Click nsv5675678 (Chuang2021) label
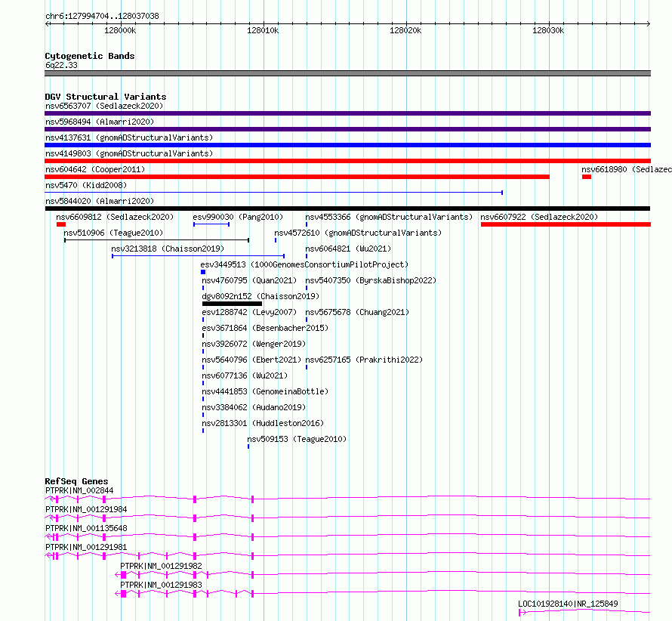The width and height of the screenshot is (672, 621). coord(357,312)
